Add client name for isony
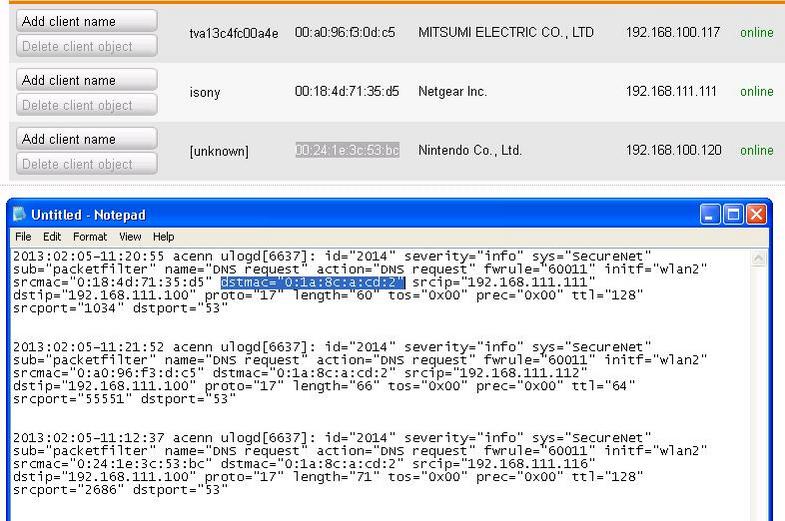 tap(87, 80)
